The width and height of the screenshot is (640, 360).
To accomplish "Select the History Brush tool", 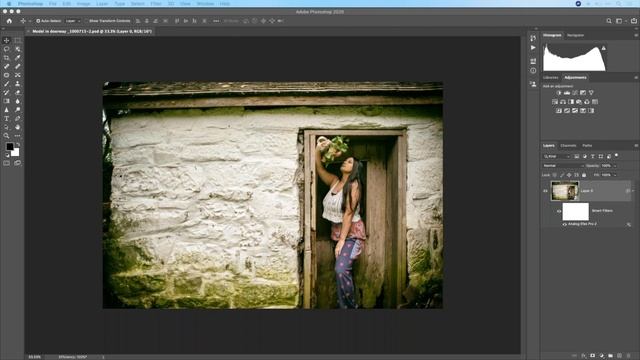I will pos(7,92).
